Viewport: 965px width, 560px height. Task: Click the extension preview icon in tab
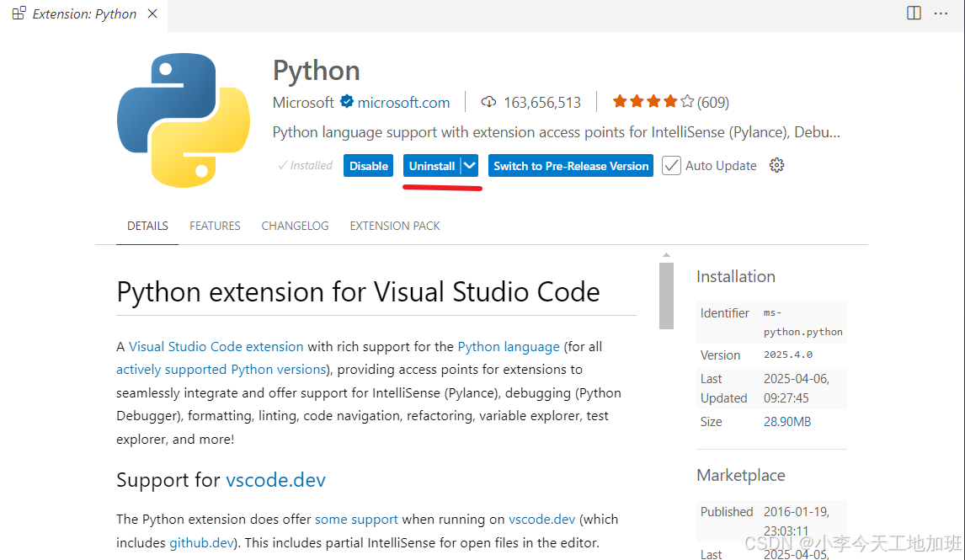(19, 13)
